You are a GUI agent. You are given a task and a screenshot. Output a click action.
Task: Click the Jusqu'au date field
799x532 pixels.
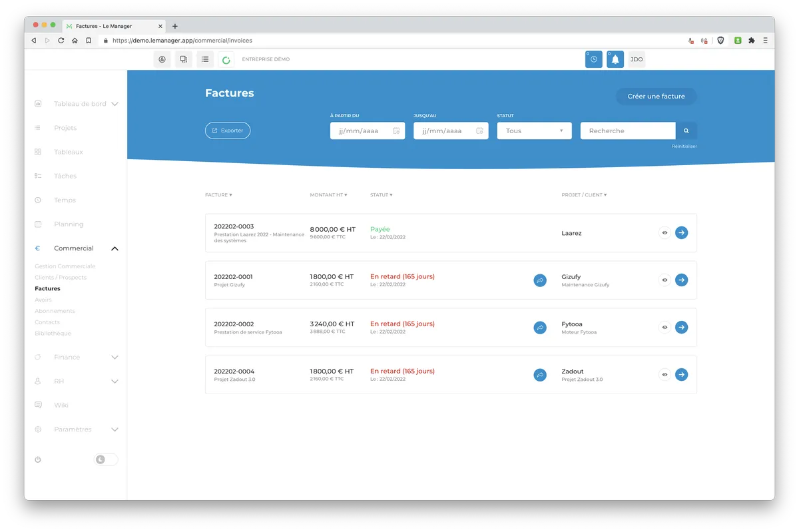coord(451,131)
